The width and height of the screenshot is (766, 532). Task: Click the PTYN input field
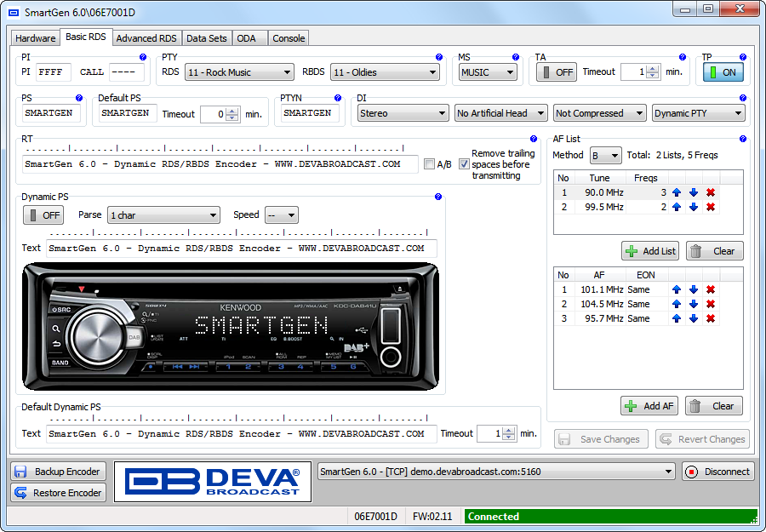[310, 113]
